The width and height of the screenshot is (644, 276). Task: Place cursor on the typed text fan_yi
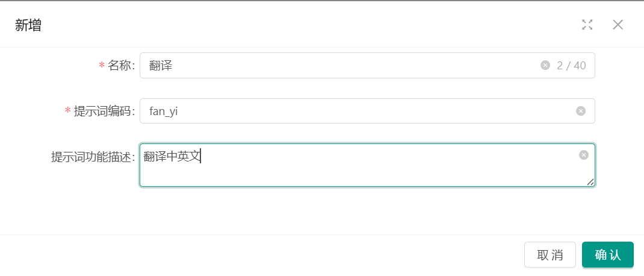(x=163, y=111)
